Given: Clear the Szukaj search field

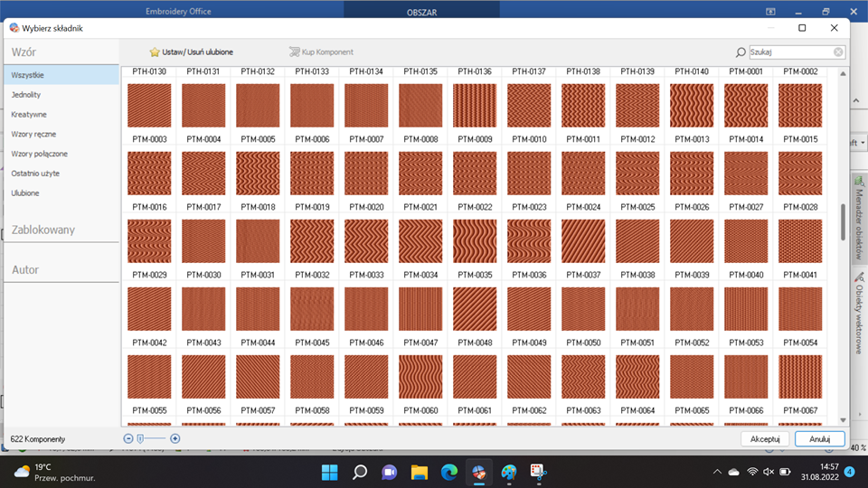Looking at the screenshot, I should [838, 52].
